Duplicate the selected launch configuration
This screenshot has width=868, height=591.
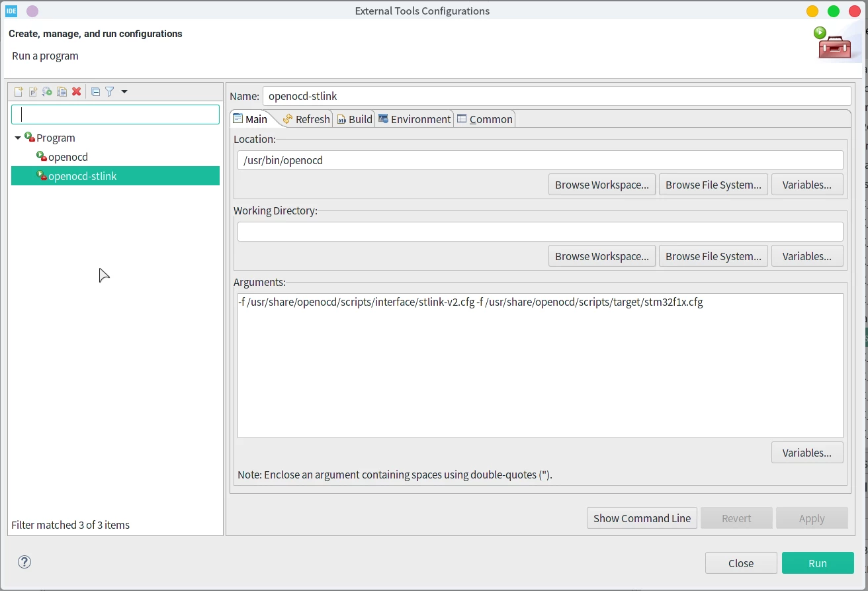pos(62,92)
